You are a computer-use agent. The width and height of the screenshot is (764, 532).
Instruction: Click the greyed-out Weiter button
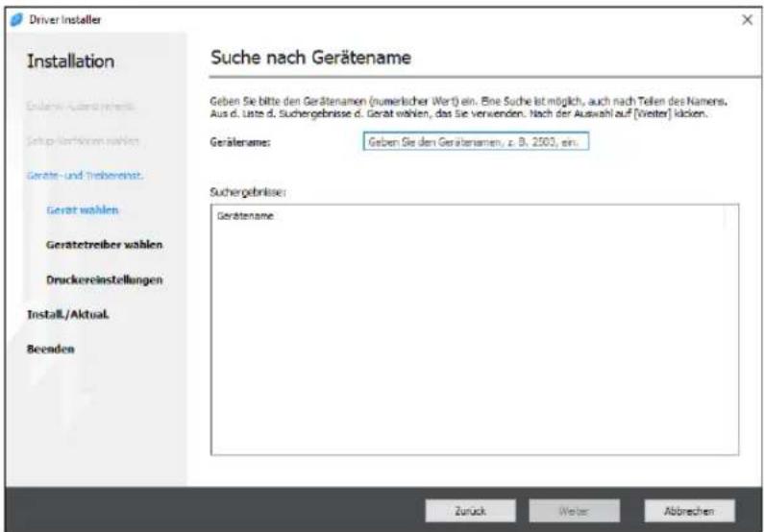[574, 511]
